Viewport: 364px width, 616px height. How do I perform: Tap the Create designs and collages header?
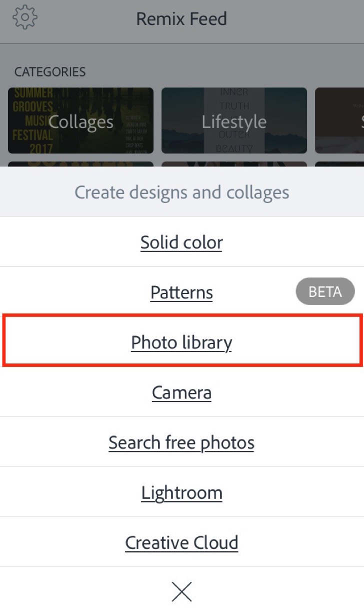click(x=181, y=192)
